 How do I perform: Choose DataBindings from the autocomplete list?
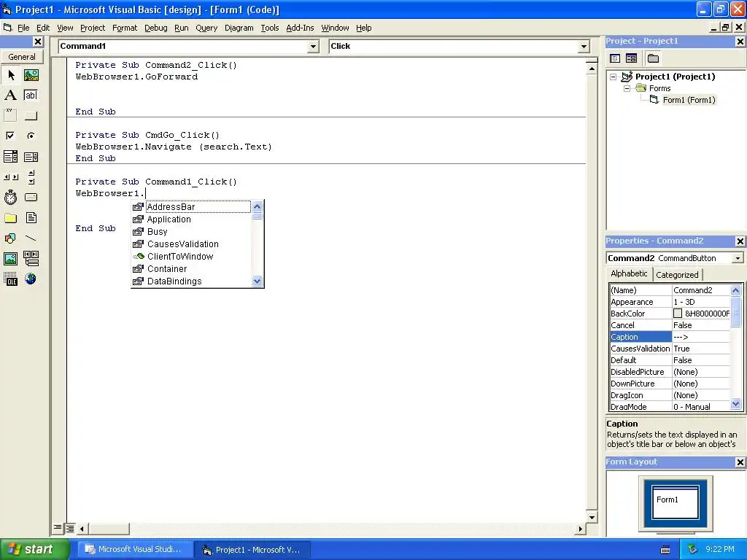(x=191, y=281)
